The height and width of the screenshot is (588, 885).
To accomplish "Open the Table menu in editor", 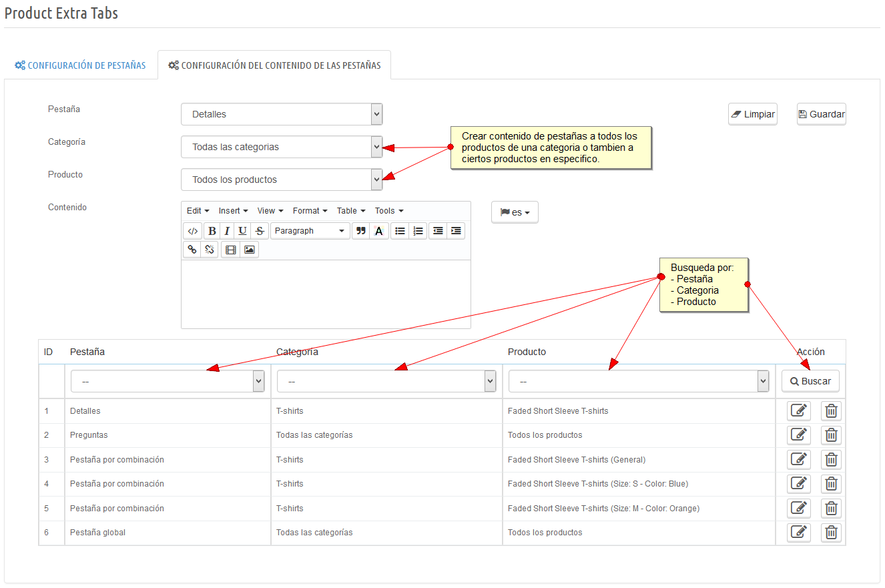I will tap(351, 211).
